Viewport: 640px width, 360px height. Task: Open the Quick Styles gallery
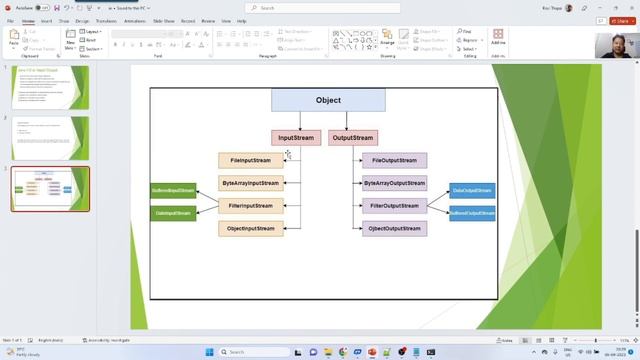(x=403, y=39)
